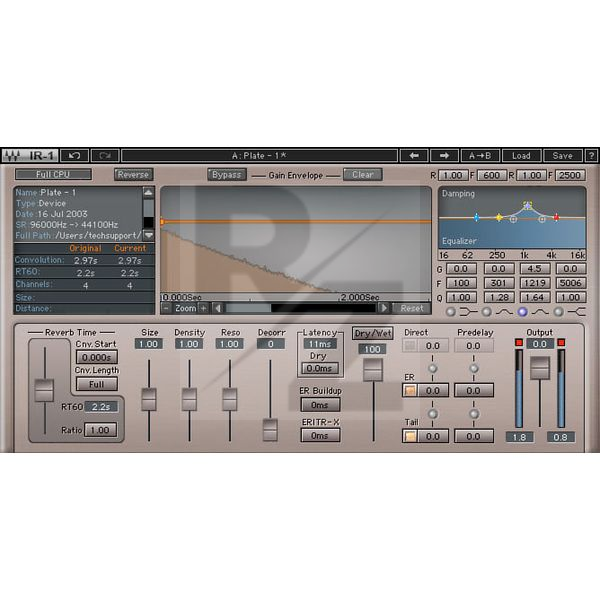
Task: Click the Decorr slider handle
Action: (x=270, y=430)
